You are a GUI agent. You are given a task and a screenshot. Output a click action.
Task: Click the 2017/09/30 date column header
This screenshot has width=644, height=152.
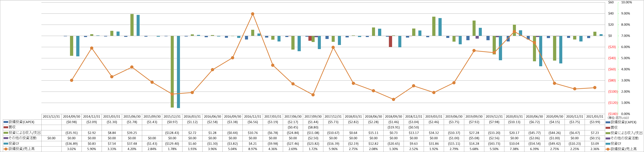pyautogui.click(x=313, y=117)
